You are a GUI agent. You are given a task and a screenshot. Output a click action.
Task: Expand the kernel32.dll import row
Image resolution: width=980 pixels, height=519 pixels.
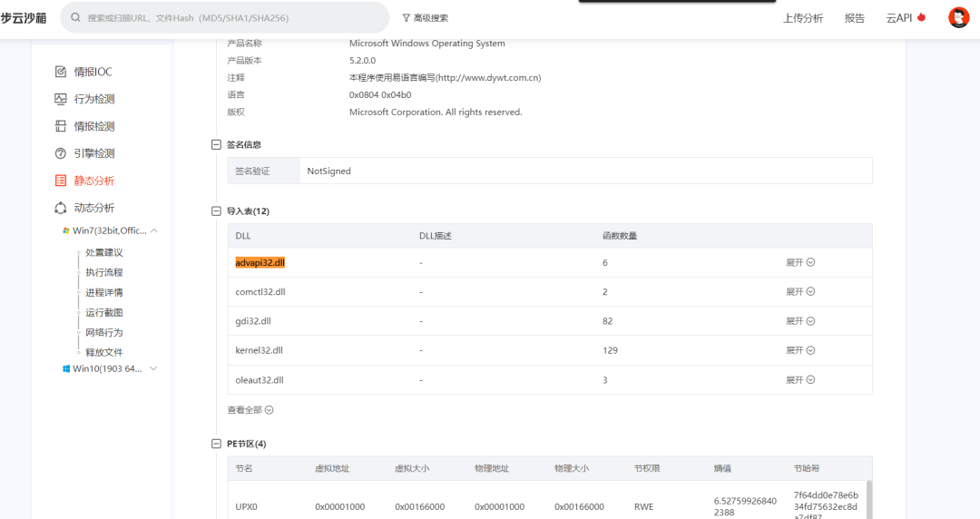pos(800,351)
